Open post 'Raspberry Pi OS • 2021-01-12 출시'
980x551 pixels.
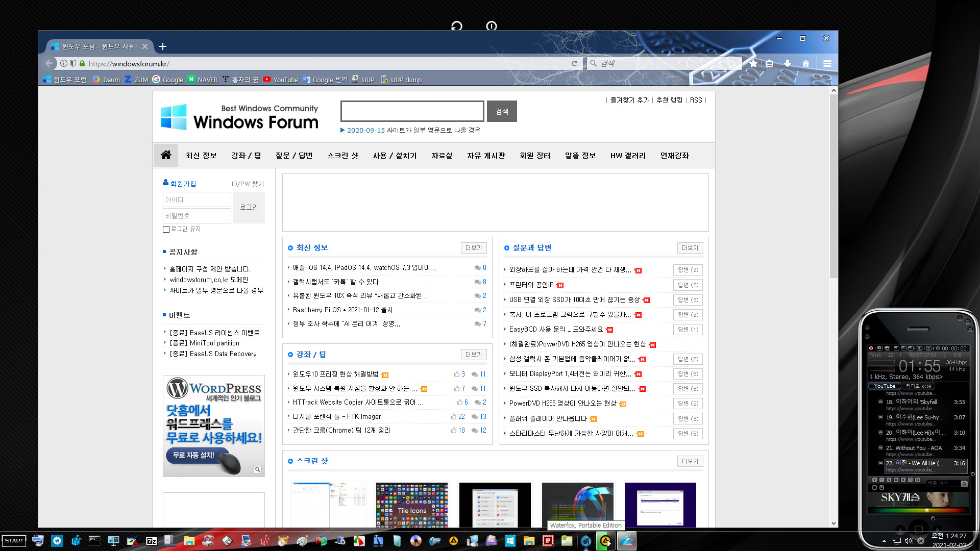[342, 310]
